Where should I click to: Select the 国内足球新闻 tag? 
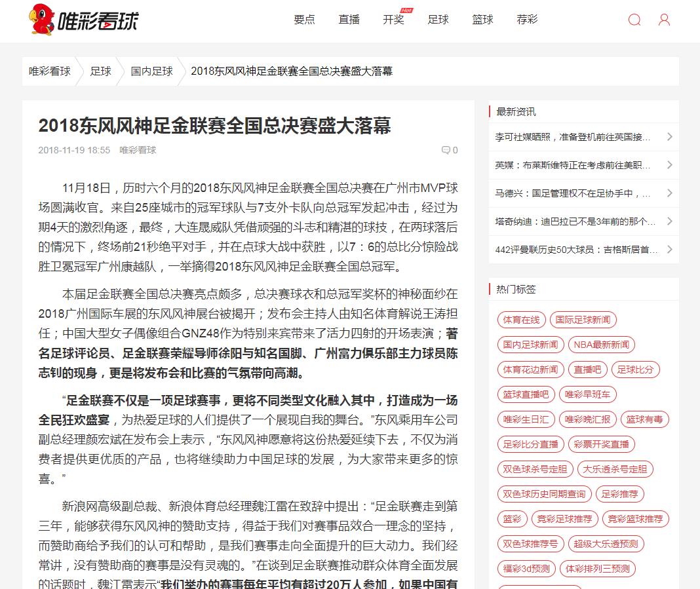pos(530,345)
